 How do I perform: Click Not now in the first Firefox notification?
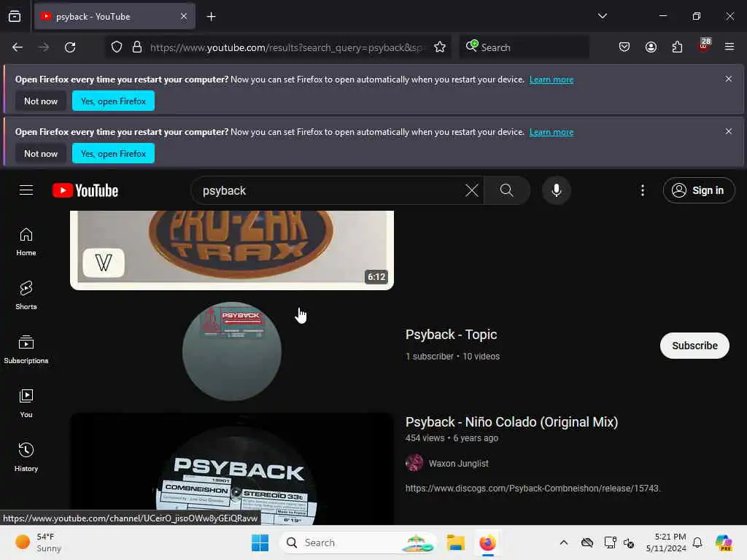pyautogui.click(x=41, y=101)
